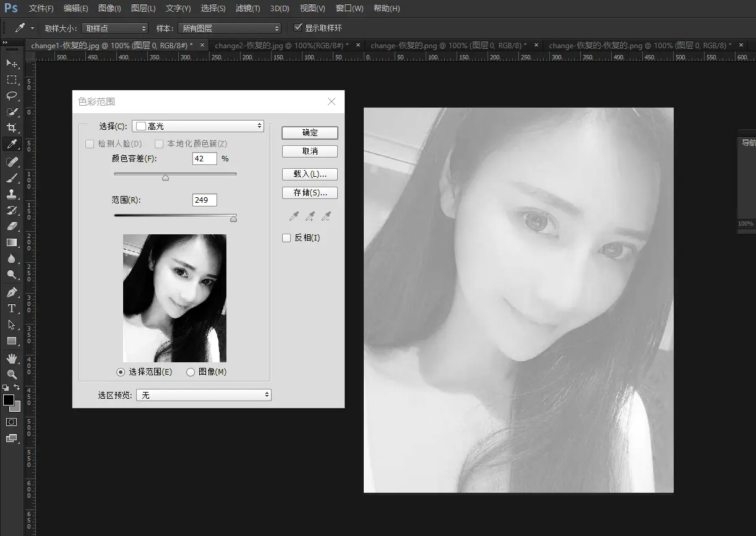
Task: Select the History Brush tool
Action: point(12,210)
